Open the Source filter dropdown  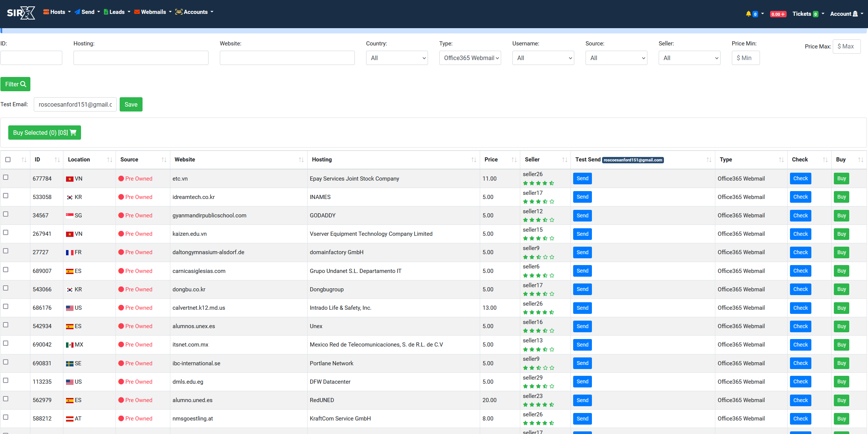(x=616, y=58)
